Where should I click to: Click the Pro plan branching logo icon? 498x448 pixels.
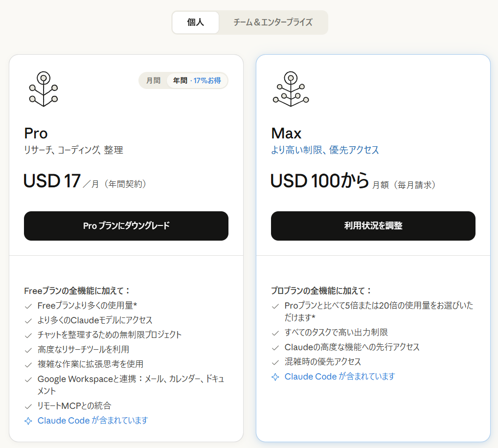(44, 89)
